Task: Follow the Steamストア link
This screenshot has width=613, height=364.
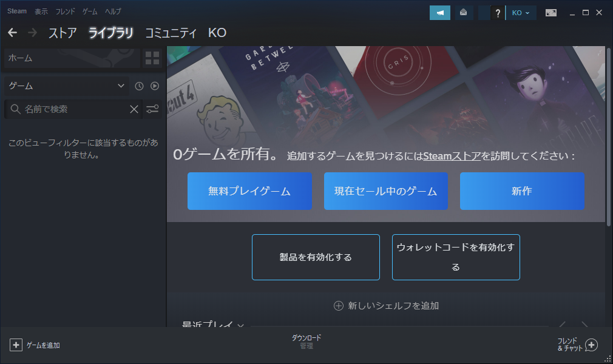Action: pyautogui.click(x=452, y=156)
